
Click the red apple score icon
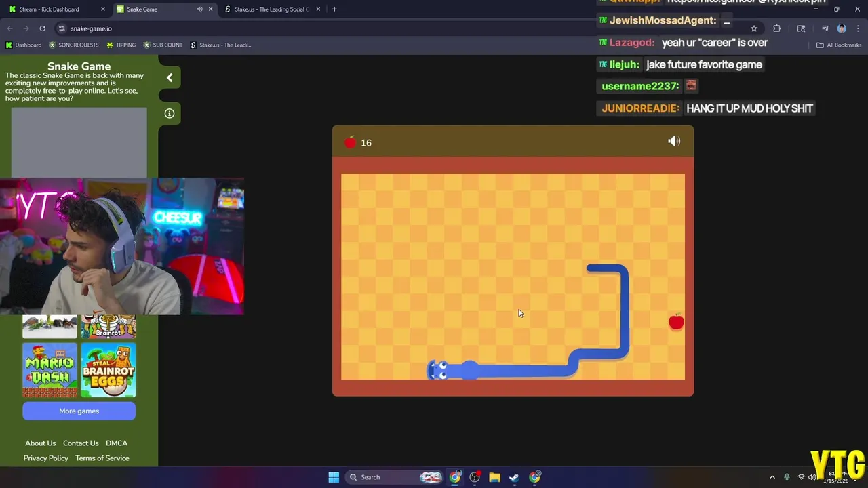point(350,142)
